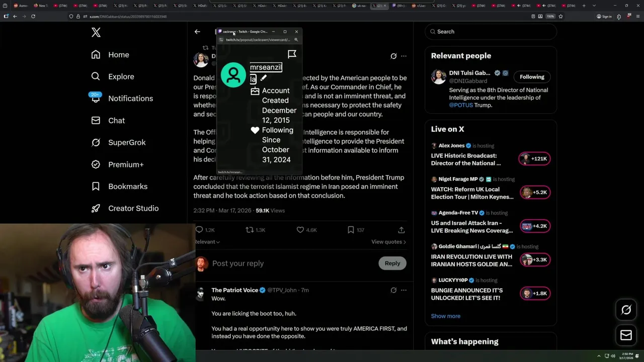Open the X logo home link
Image resolution: width=644 pixels, height=362 pixels.
pyautogui.click(x=96, y=33)
